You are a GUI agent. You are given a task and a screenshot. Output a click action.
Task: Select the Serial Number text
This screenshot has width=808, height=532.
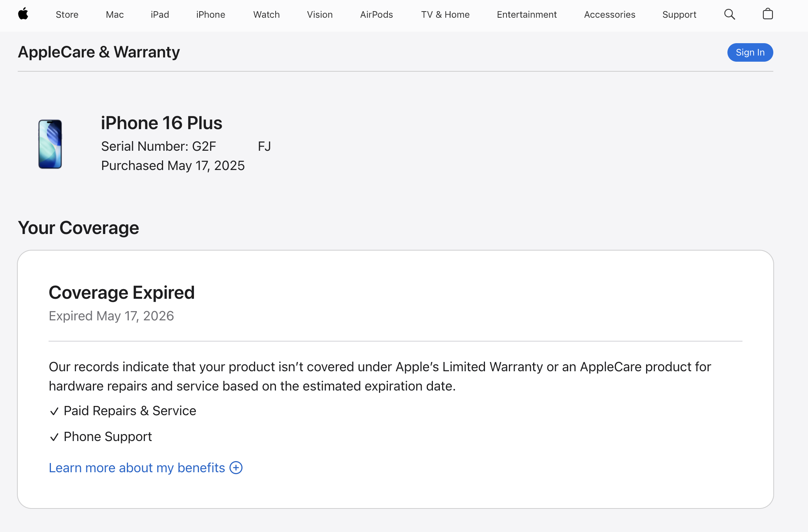pyautogui.click(x=186, y=146)
